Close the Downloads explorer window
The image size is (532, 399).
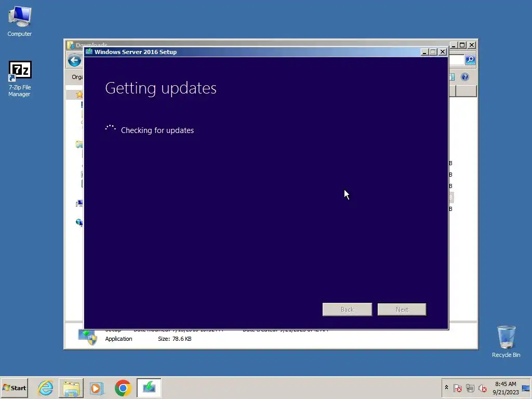pyautogui.click(x=472, y=45)
